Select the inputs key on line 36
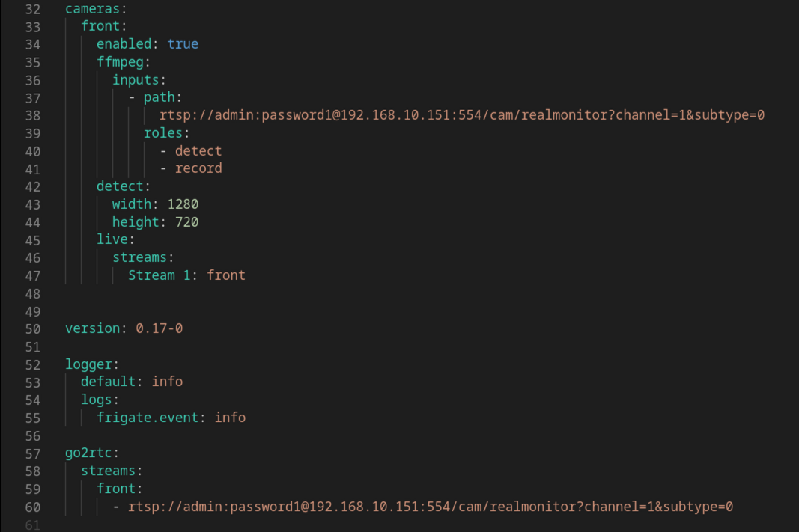 pyautogui.click(x=136, y=80)
